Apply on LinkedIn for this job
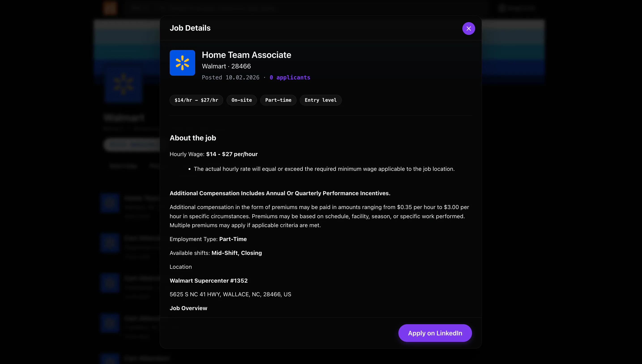 pos(435,333)
